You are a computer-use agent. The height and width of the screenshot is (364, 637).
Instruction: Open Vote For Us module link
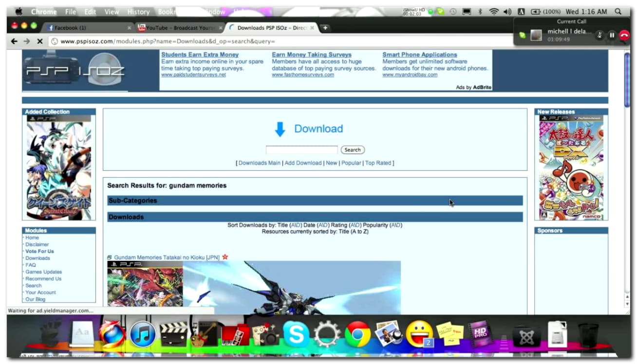pyautogui.click(x=39, y=251)
